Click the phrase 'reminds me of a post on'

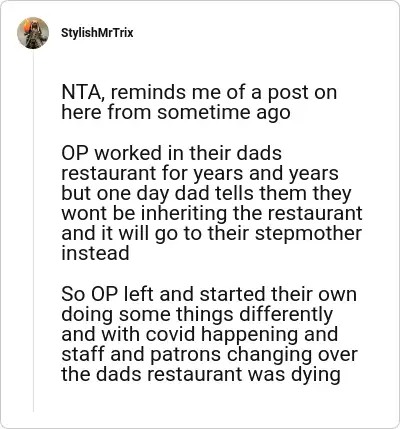pyautogui.click(x=224, y=92)
